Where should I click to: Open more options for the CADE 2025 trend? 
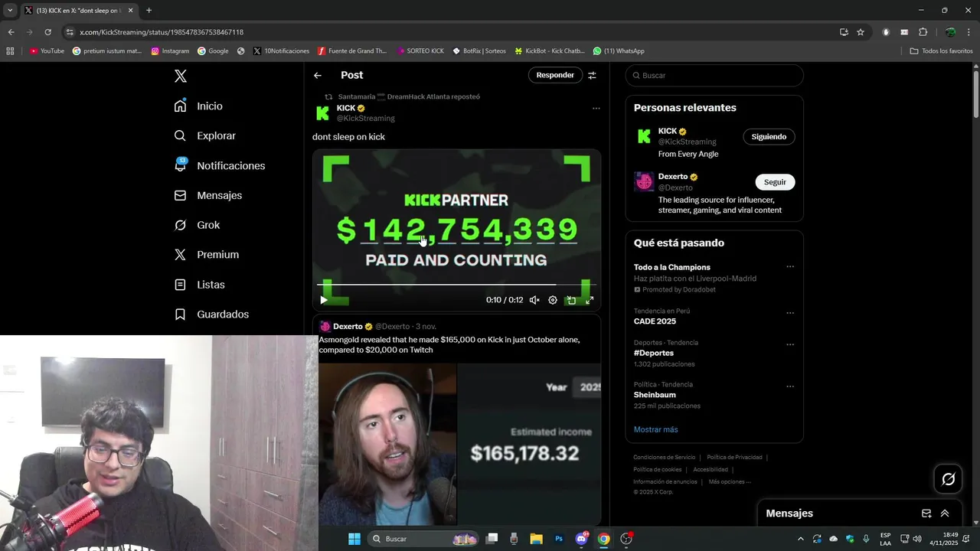point(790,313)
